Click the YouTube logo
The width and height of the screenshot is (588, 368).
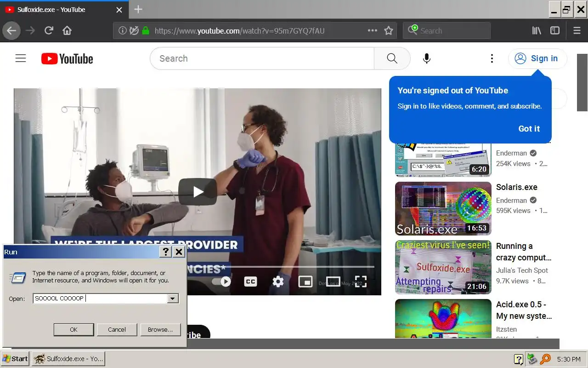click(x=67, y=59)
